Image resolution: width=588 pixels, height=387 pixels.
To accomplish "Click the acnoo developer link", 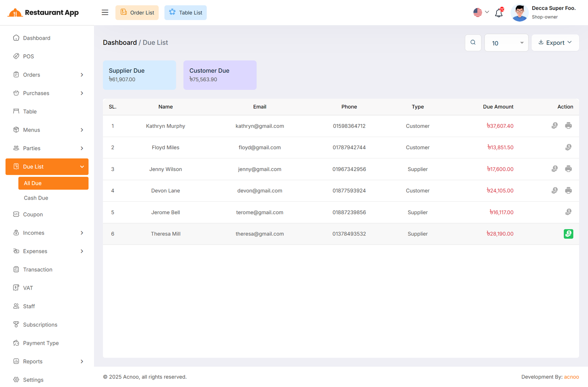I will click(x=571, y=377).
